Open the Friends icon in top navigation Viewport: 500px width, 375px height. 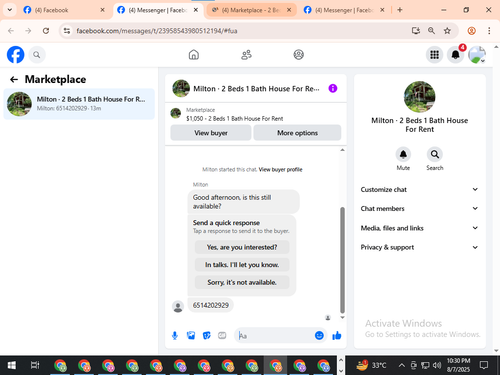(246, 54)
